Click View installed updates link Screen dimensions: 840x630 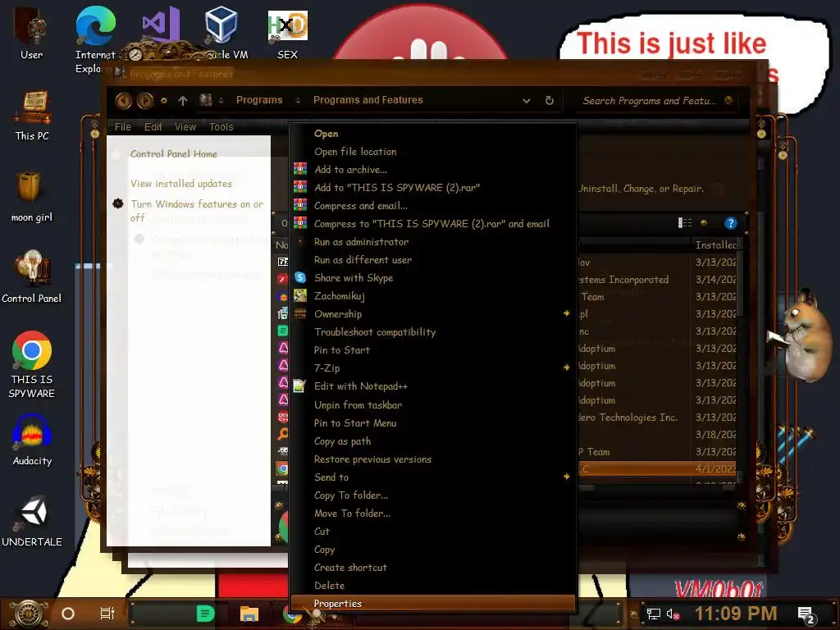click(181, 184)
